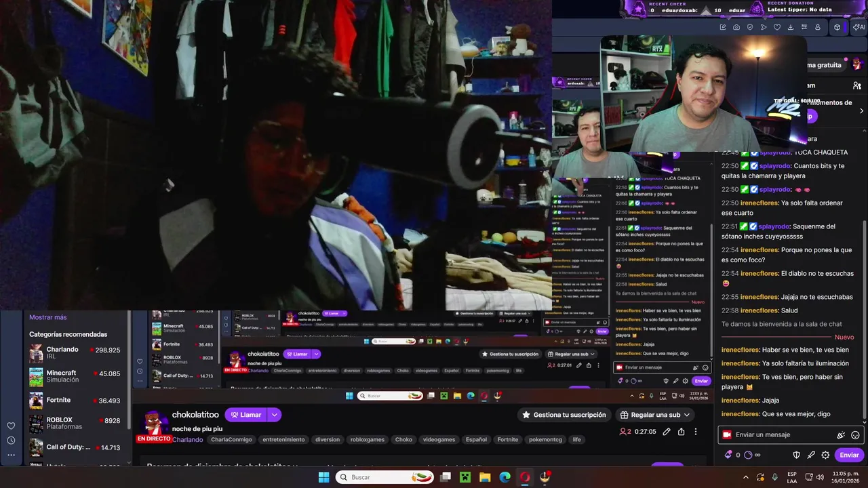868x488 pixels.
Task: Select the robloxgames tag
Action: pos(368,439)
